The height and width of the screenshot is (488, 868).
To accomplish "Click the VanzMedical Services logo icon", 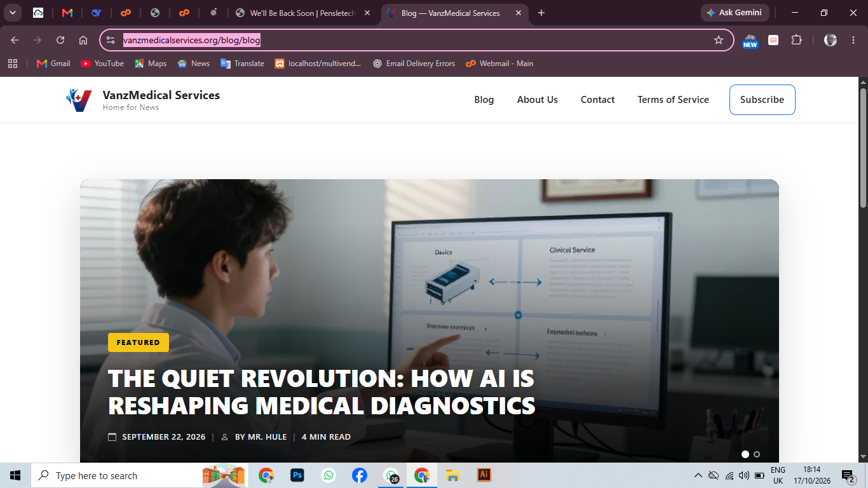I will click(x=79, y=100).
